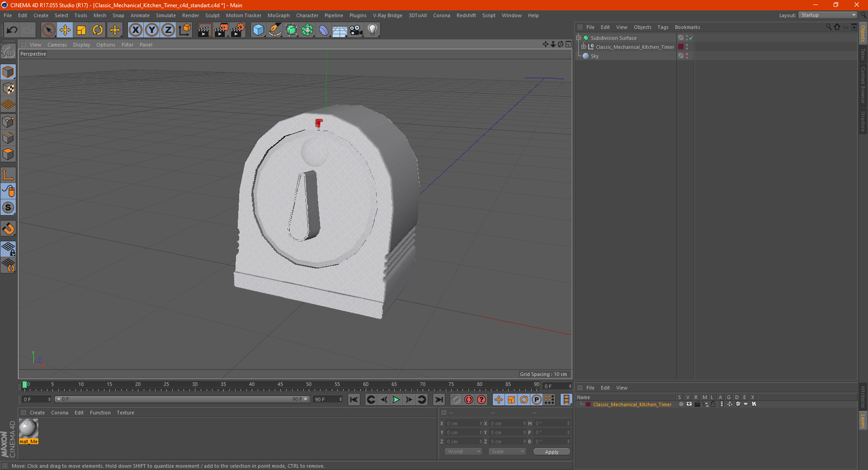Image resolution: width=868 pixels, height=470 pixels.
Task: Toggle Subdivision Surface enable checkmark
Action: (x=691, y=38)
